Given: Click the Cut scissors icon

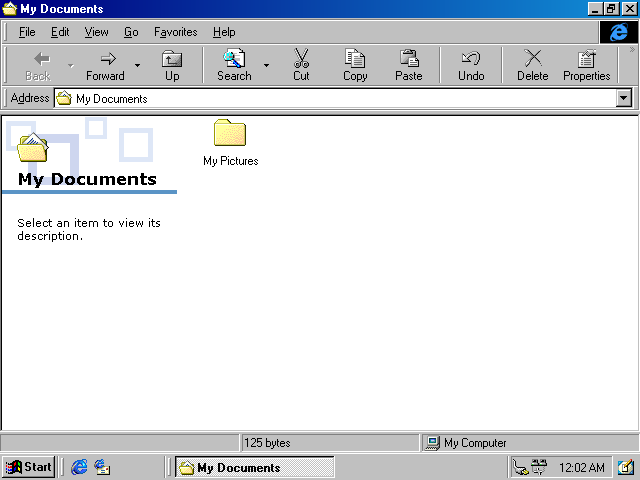Looking at the screenshot, I should click(301, 59).
